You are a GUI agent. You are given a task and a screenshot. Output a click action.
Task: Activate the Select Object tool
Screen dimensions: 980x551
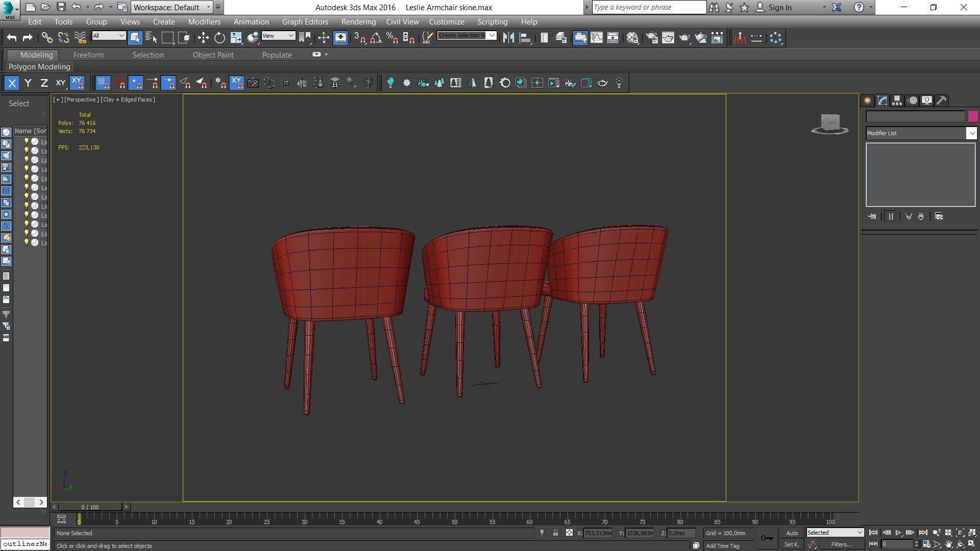(x=135, y=38)
